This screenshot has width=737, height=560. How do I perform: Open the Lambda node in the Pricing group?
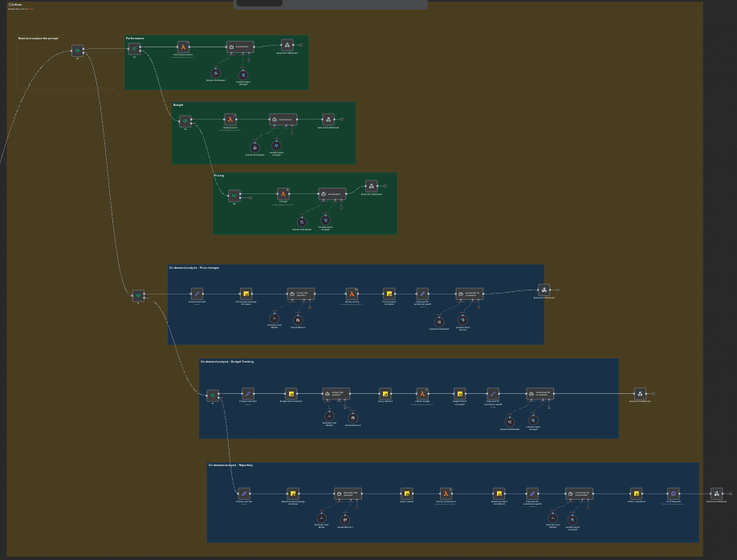(x=283, y=193)
